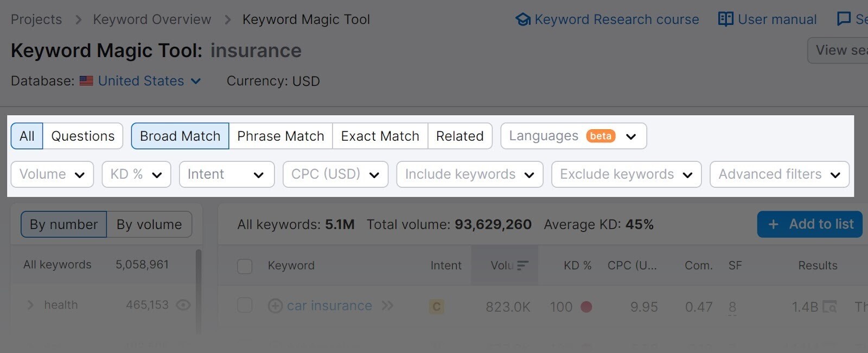Select the Exact Match tab
Screen dimensions: 868x353
pos(379,136)
